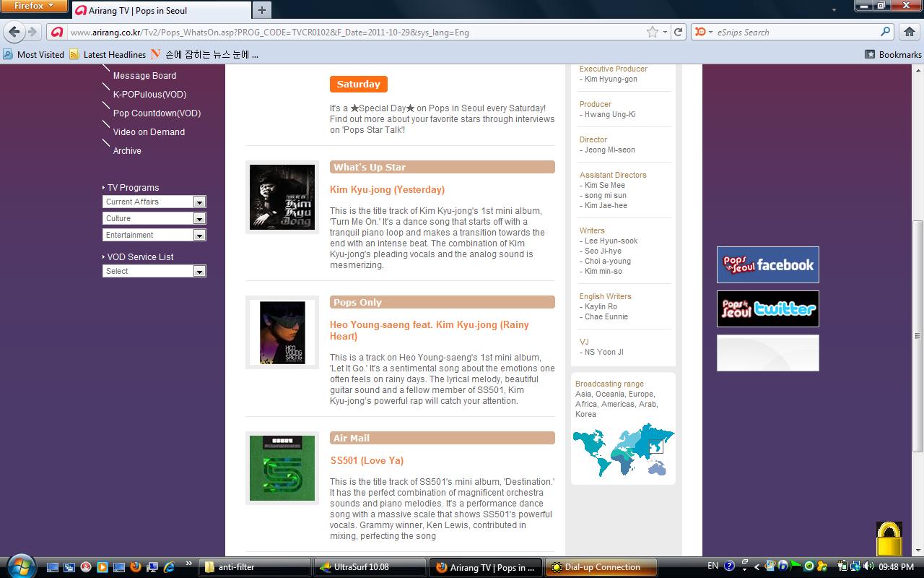The width and height of the screenshot is (924, 578).
Task: Launch Internet Explorer from quick launch
Action: point(168,567)
